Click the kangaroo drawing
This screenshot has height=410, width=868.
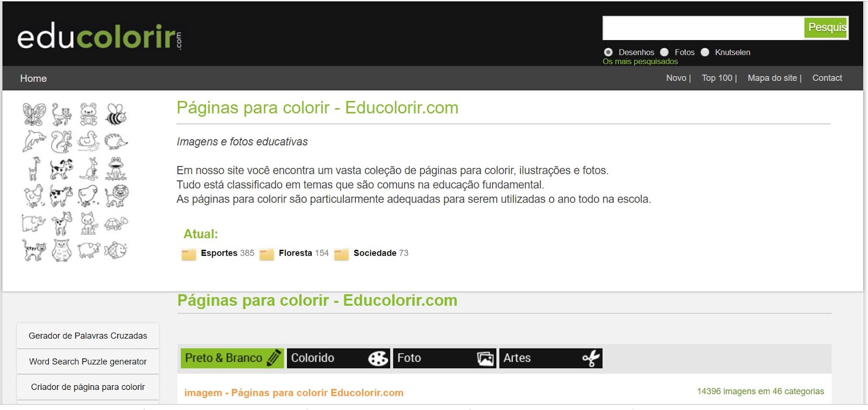coord(88,169)
